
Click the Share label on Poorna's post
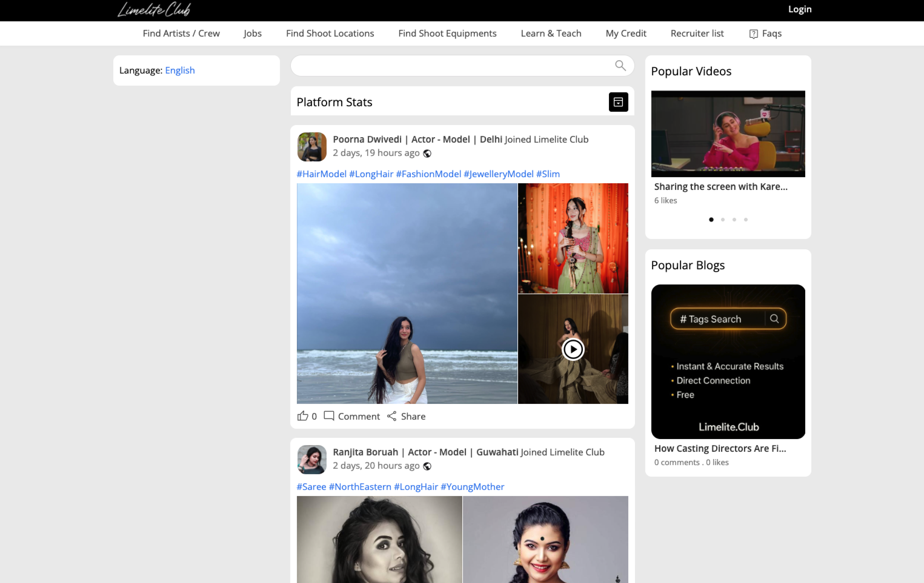pos(413,416)
